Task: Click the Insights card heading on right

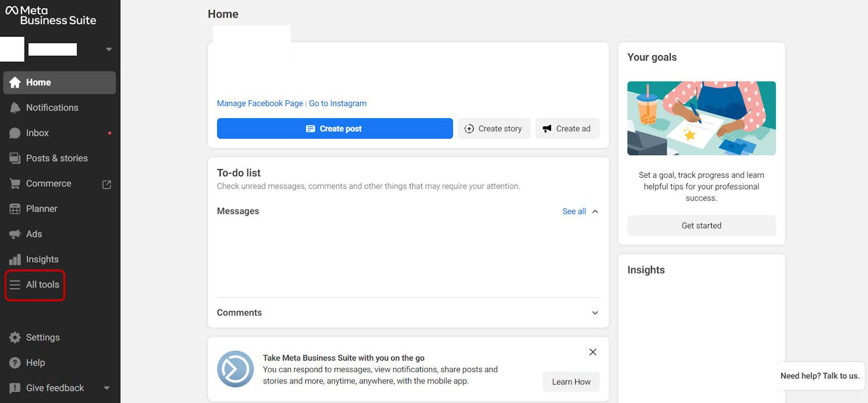Action: pos(646,270)
